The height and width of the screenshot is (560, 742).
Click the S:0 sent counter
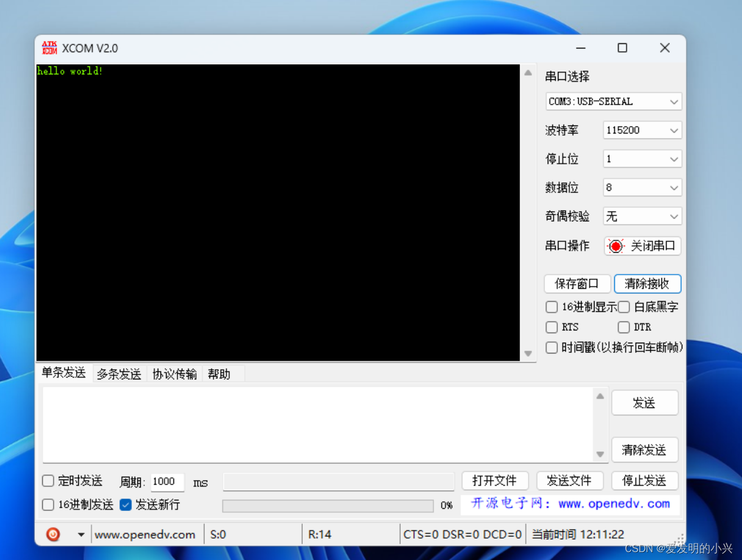coord(218,535)
